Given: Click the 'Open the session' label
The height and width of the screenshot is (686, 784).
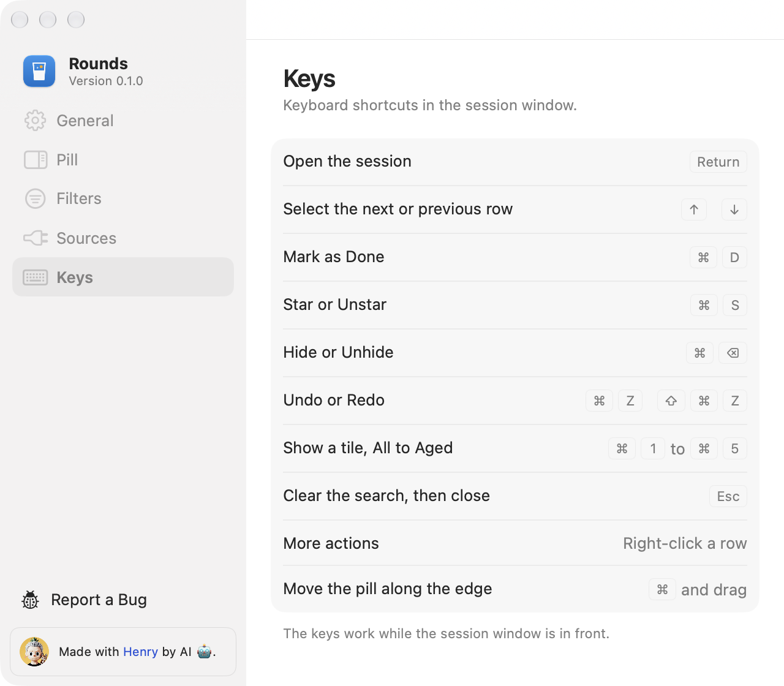Looking at the screenshot, I should pyautogui.click(x=347, y=161).
